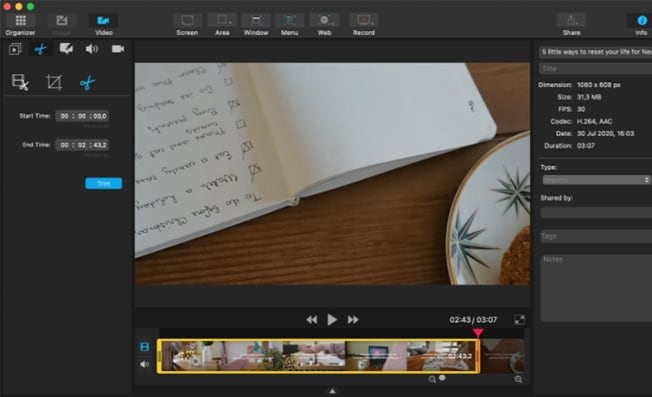Mute the timeline audio track
The height and width of the screenshot is (397, 652).
(x=144, y=364)
